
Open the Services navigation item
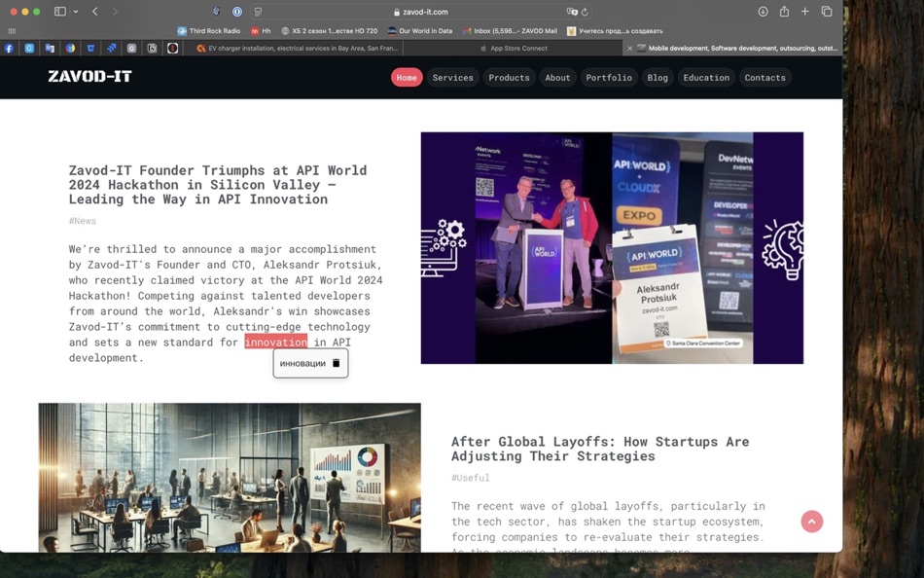[452, 77]
